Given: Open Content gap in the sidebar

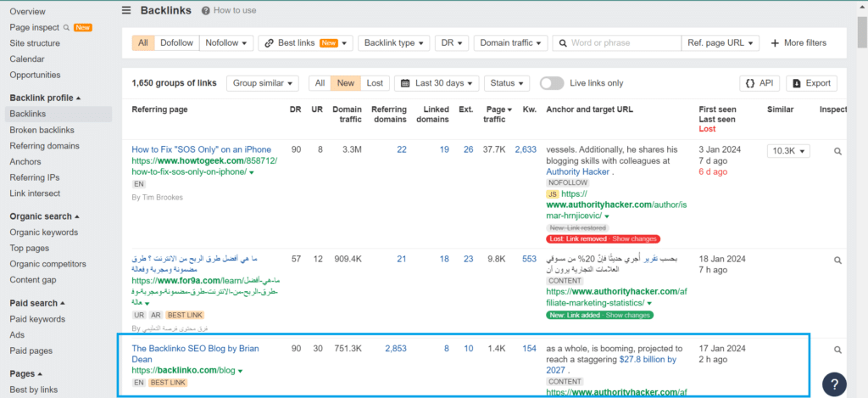Looking at the screenshot, I should pyautogui.click(x=33, y=280).
